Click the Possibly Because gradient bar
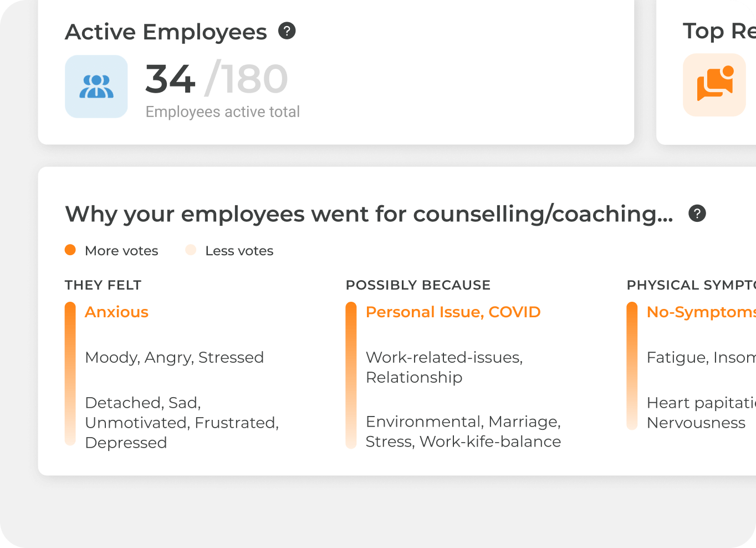 351,375
